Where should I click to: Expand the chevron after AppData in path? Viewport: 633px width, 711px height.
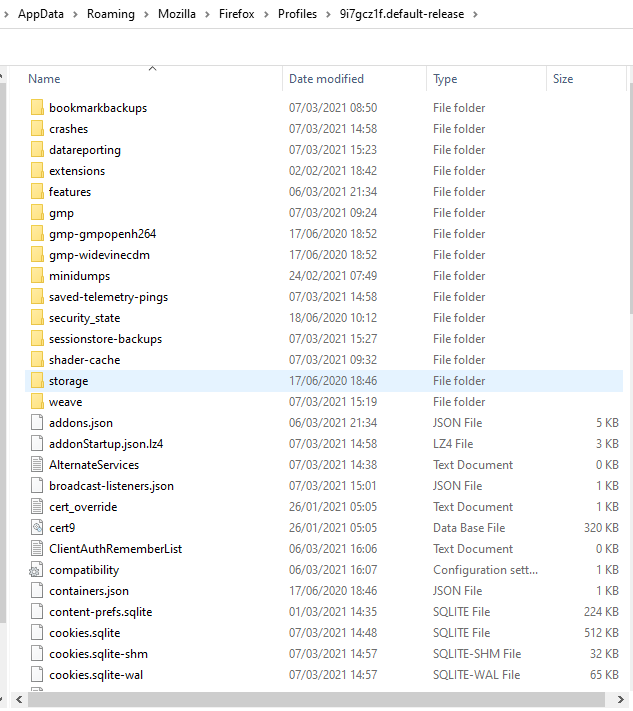tap(75, 15)
